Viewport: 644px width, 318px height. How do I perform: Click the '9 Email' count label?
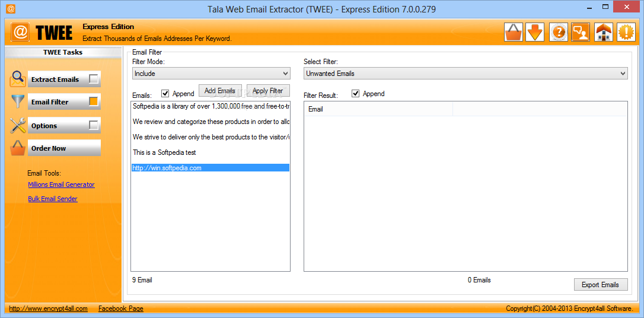tap(142, 280)
